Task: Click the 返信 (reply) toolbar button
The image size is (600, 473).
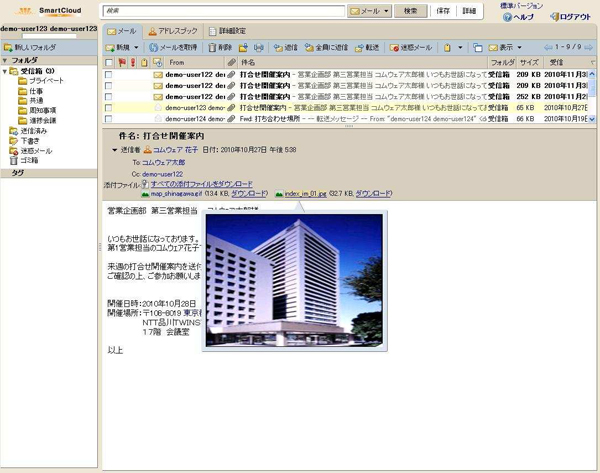Action: (286, 47)
